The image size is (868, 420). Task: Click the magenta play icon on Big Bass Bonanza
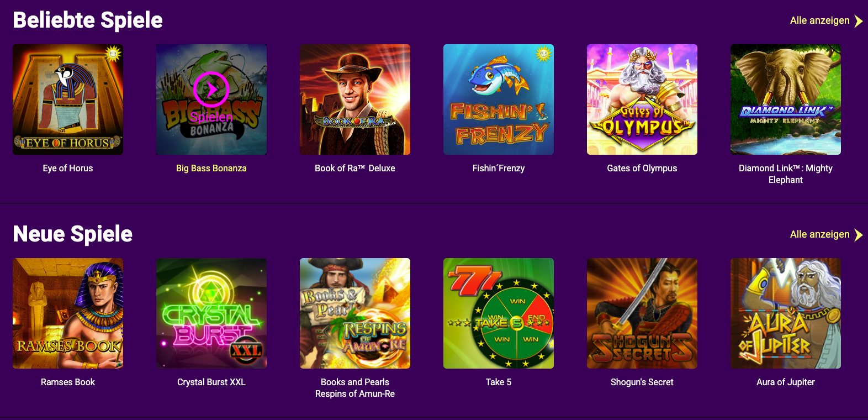tap(211, 90)
